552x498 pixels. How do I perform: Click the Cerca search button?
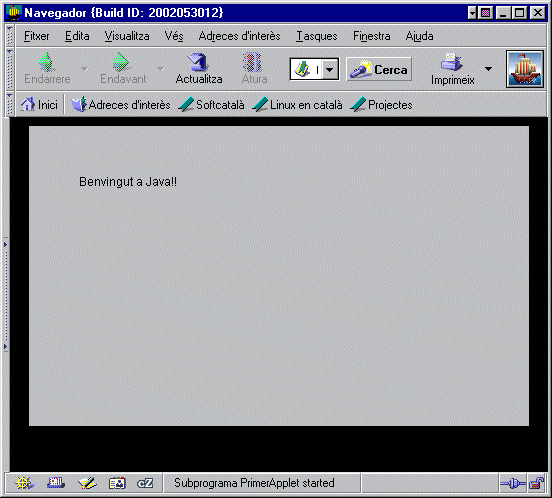pos(379,69)
